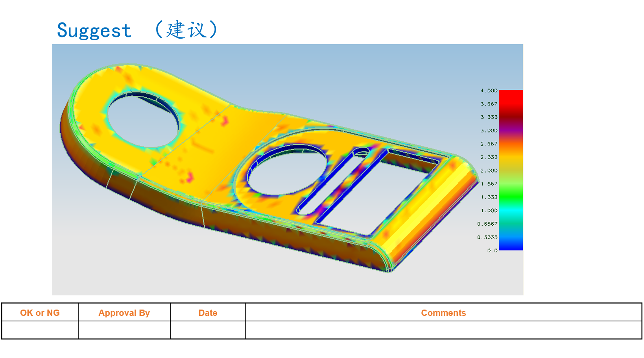This screenshot has width=644, height=358.
Task: Click the Comments header in the table
Action: (444, 313)
